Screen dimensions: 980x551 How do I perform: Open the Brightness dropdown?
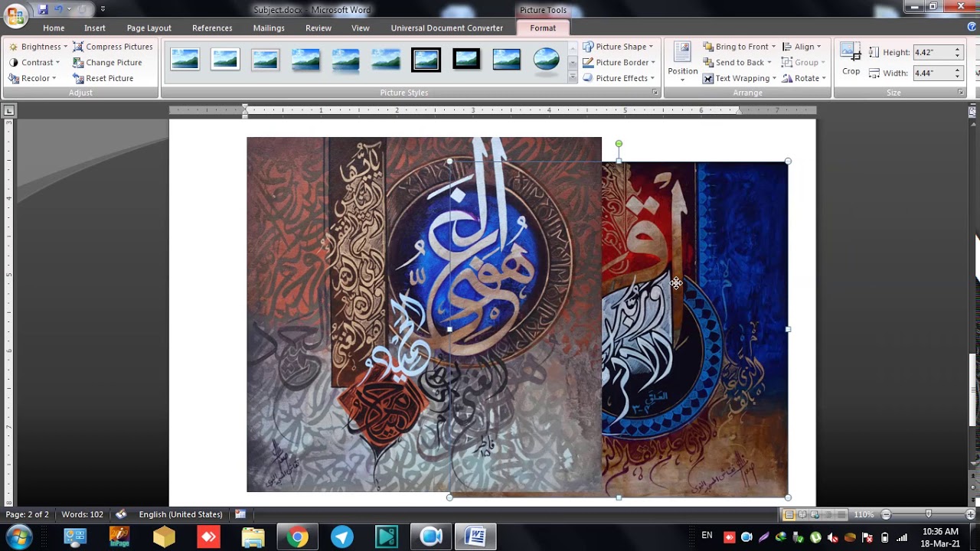[x=38, y=47]
